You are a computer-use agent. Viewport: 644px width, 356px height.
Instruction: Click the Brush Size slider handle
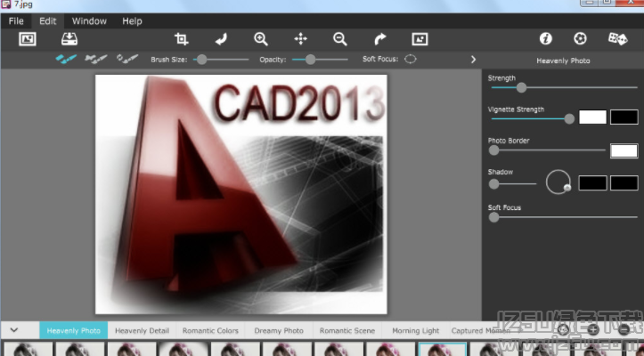tap(201, 60)
